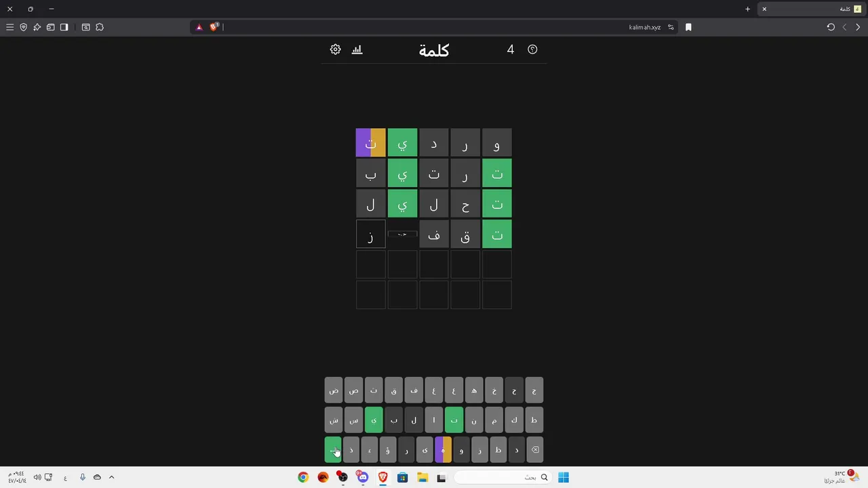Open the browser Extensions puzzle icon
This screenshot has height=488, width=868.
pyautogui.click(x=100, y=27)
